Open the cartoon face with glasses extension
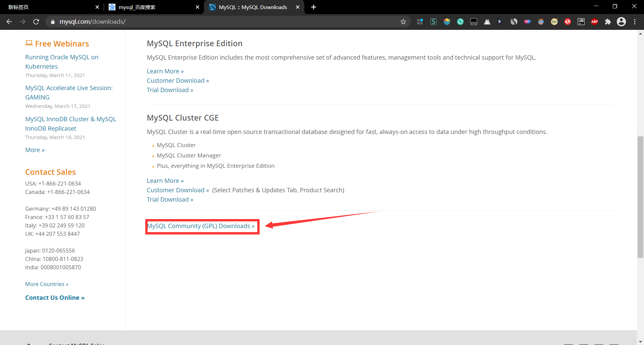The image size is (644, 345). point(541,22)
